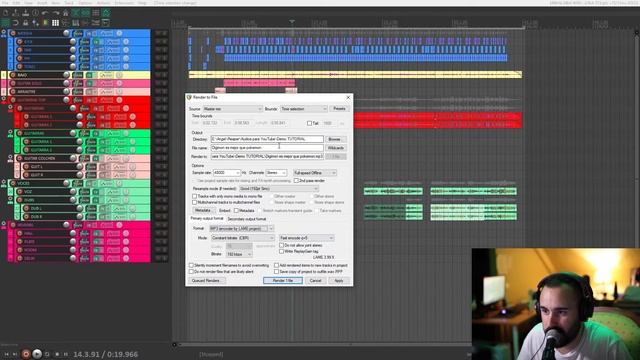Check Tracks with only mono media option
This screenshot has height=360, width=640.
pyautogui.click(x=195, y=196)
